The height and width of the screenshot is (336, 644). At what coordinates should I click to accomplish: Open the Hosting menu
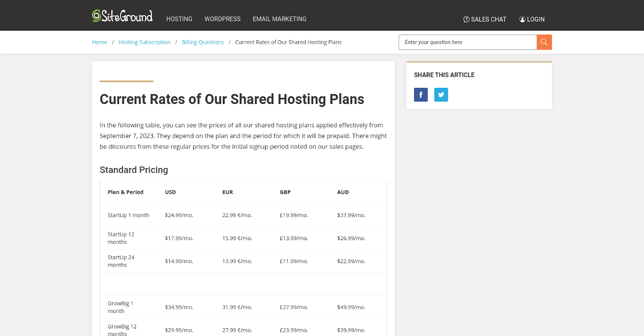pos(179,19)
